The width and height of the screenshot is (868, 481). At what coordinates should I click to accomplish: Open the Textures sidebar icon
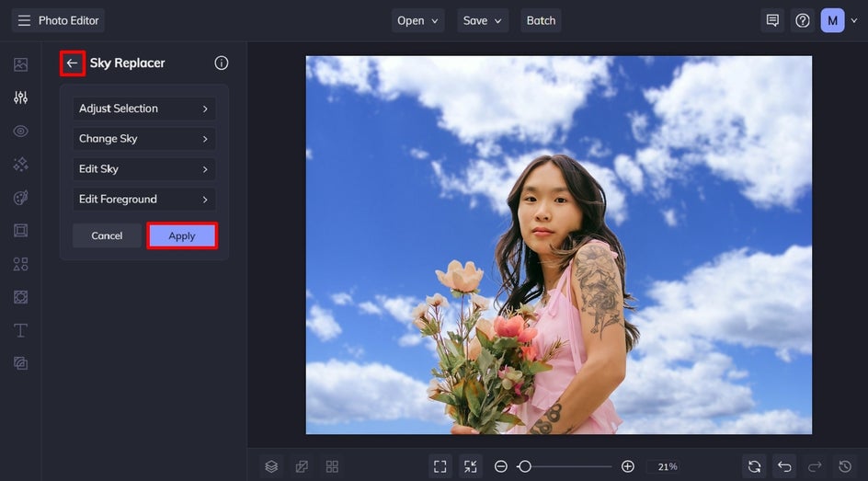tap(20, 363)
